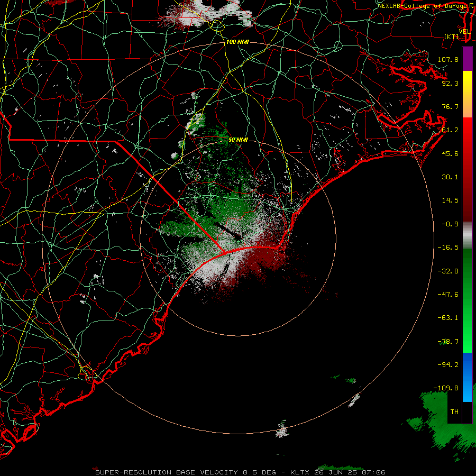Select the -94.2 value on velocity scale
The height and width of the screenshot is (476, 476).
pos(448,364)
